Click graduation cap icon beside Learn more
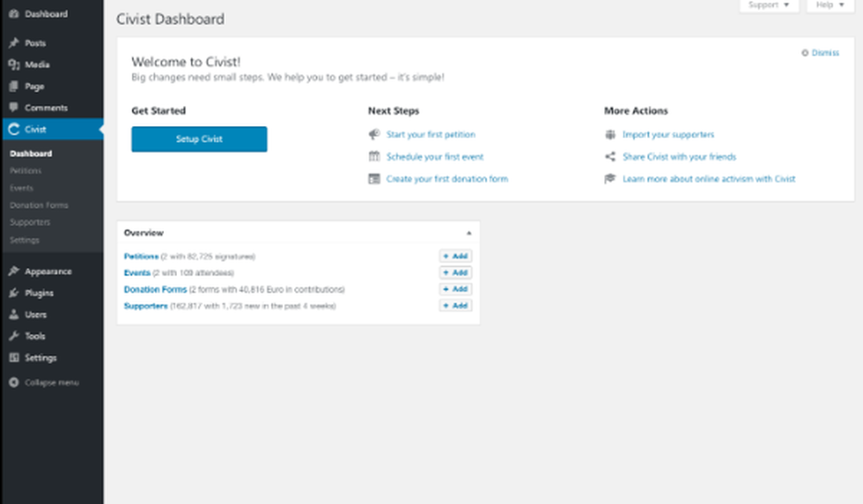863x504 pixels. (x=610, y=179)
